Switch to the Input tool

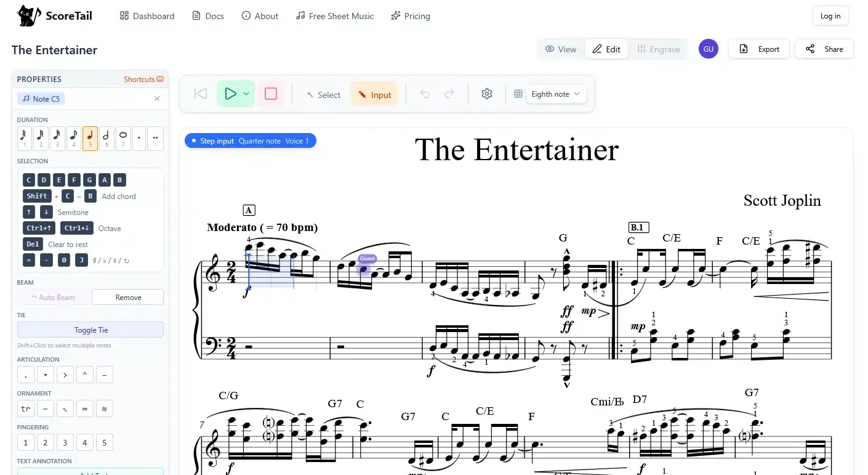pyautogui.click(x=374, y=94)
